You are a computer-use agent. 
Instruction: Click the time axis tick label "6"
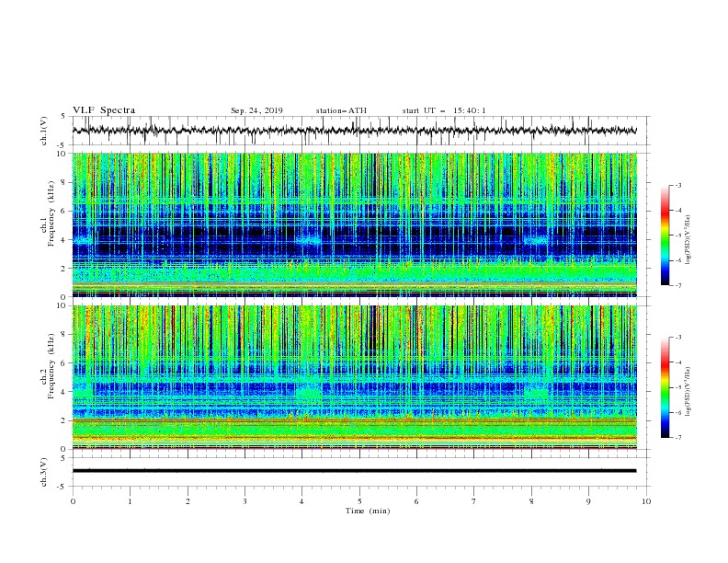click(416, 501)
